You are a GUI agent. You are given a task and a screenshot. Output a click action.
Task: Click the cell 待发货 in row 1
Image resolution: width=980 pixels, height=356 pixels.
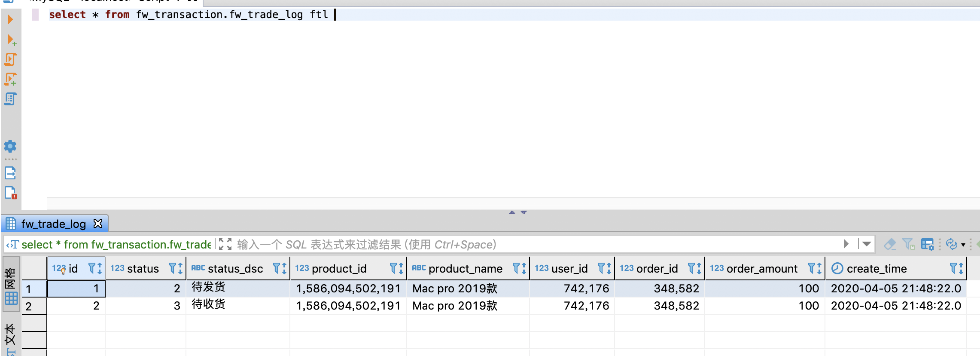[x=238, y=288]
